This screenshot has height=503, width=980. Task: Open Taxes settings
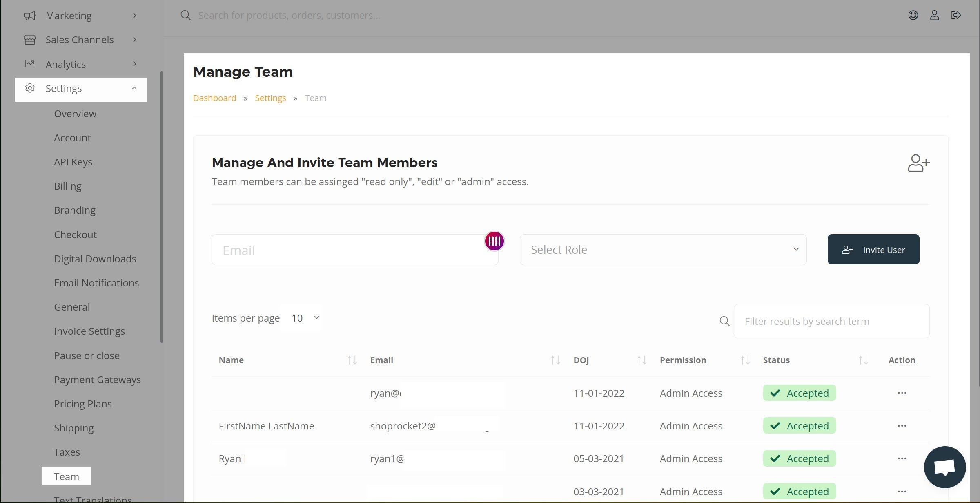tap(67, 452)
